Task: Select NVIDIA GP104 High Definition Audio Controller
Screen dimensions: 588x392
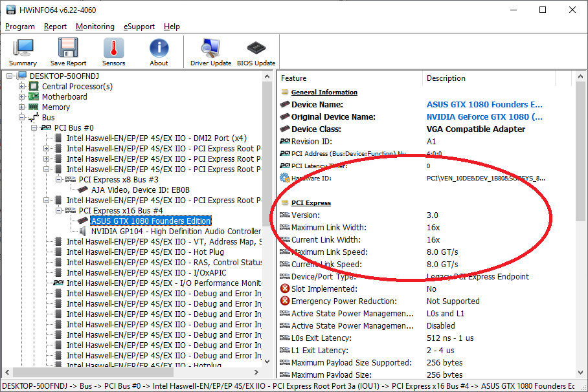Action: click(x=175, y=231)
